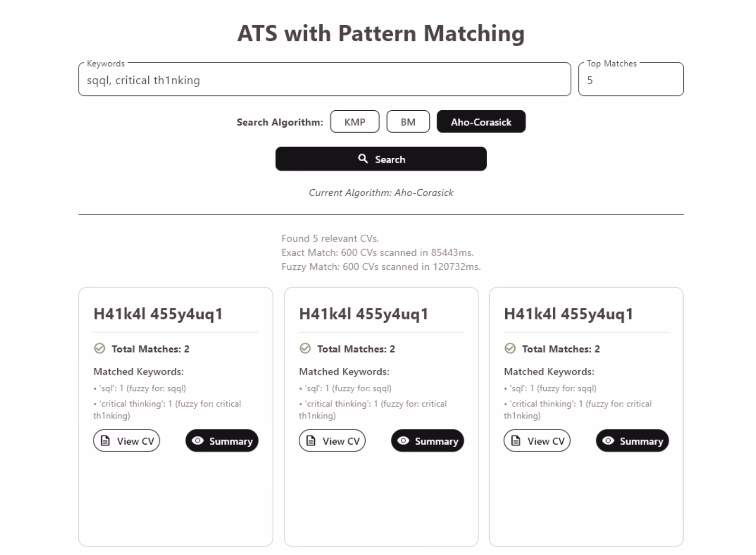
Task: Click the checkmark icon beside rightmost Total Matches
Action: tap(510, 348)
